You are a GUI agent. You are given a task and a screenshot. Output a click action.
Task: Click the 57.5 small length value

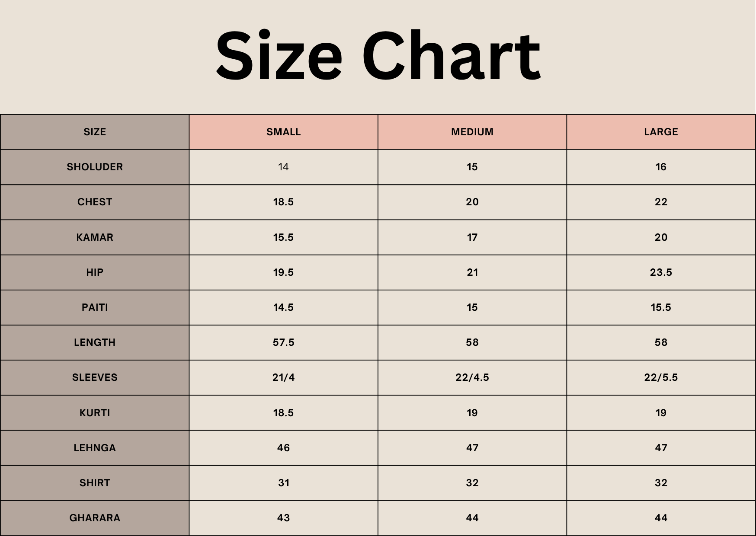pos(283,342)
